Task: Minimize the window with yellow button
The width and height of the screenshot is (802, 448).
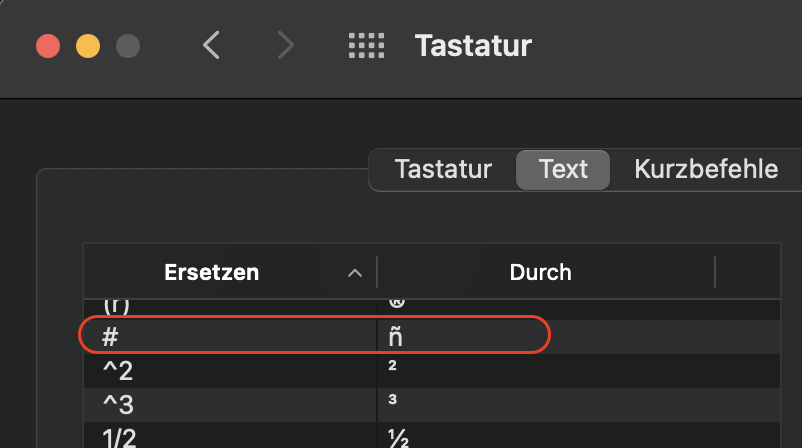Action: tap(88, 46)
